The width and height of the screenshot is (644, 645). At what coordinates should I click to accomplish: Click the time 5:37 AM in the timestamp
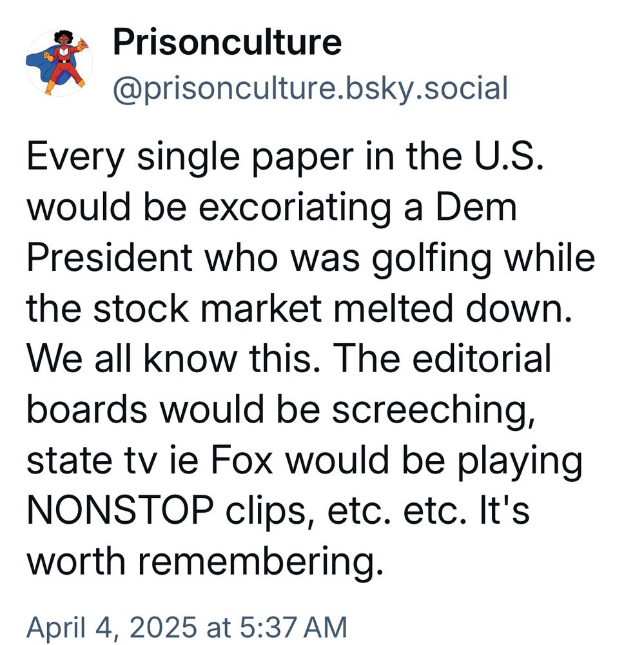tap(293, 628)
